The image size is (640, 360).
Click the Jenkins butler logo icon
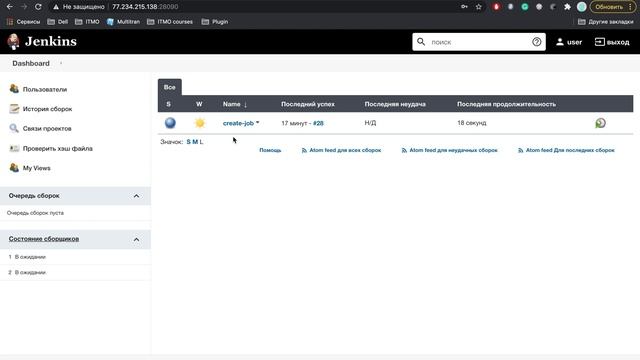point(13,42)
